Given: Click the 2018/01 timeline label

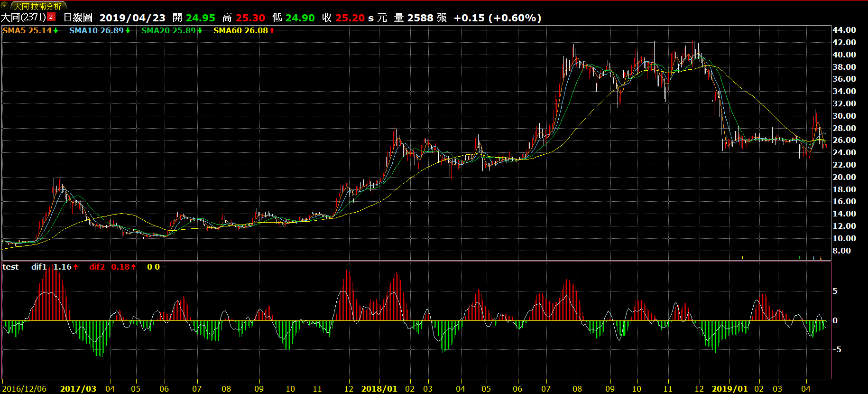Looking at the screenshot, I should 379,389.
